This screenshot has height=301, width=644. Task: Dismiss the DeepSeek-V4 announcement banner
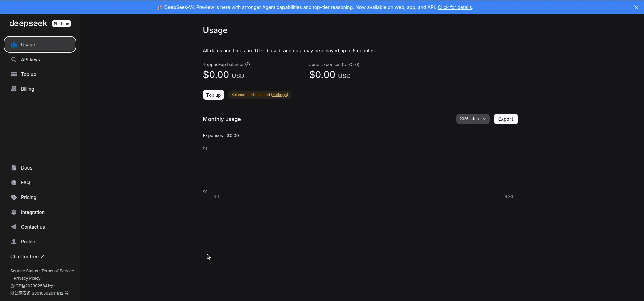point(636,7)
